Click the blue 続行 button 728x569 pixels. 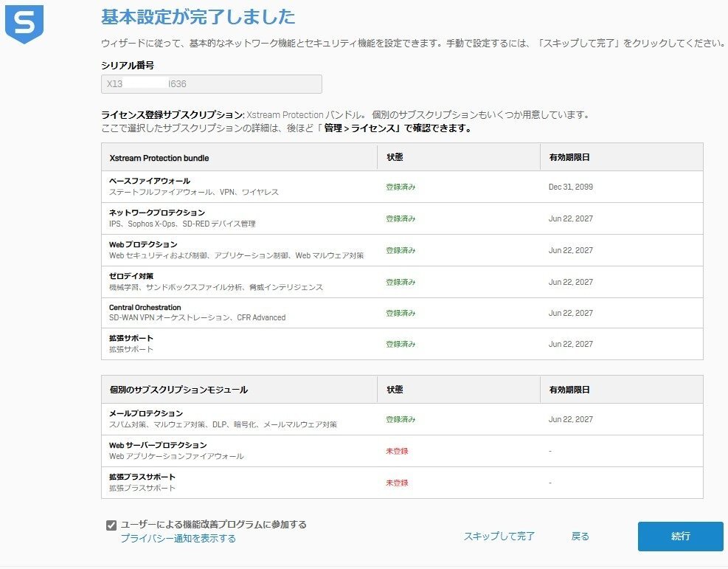(680, 536)
